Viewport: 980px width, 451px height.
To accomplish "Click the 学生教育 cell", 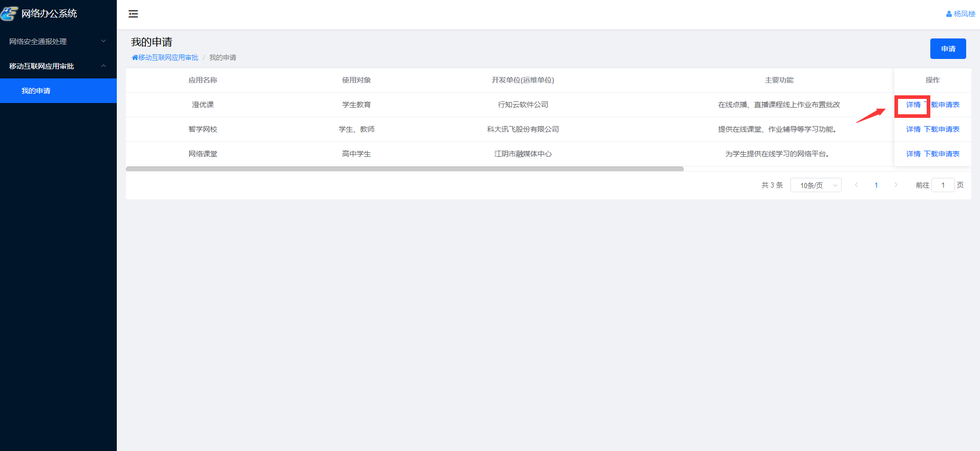I will pyautogui.click(x=357, y=105).
